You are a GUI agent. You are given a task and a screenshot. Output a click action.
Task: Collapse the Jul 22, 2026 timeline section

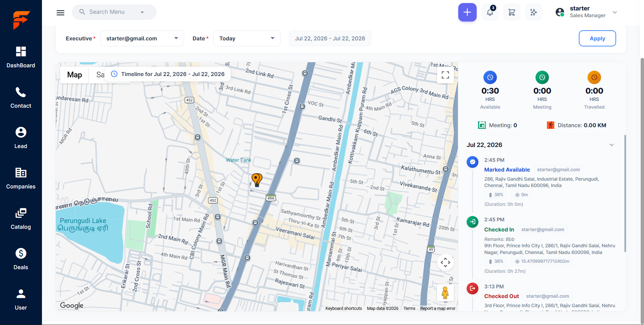tap(612, 145)
